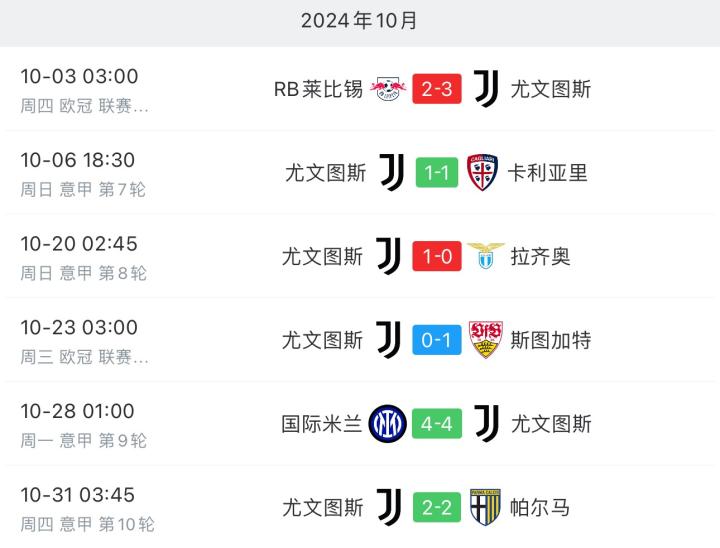Viewport: 720px width, 548px height.
Task: Open the green 1-1 score badge
Action: (436, 173)
